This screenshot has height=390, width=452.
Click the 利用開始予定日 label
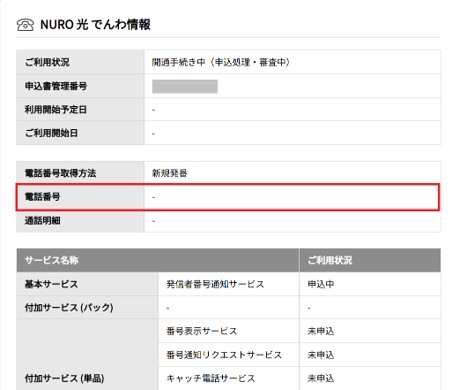[56, 109]
